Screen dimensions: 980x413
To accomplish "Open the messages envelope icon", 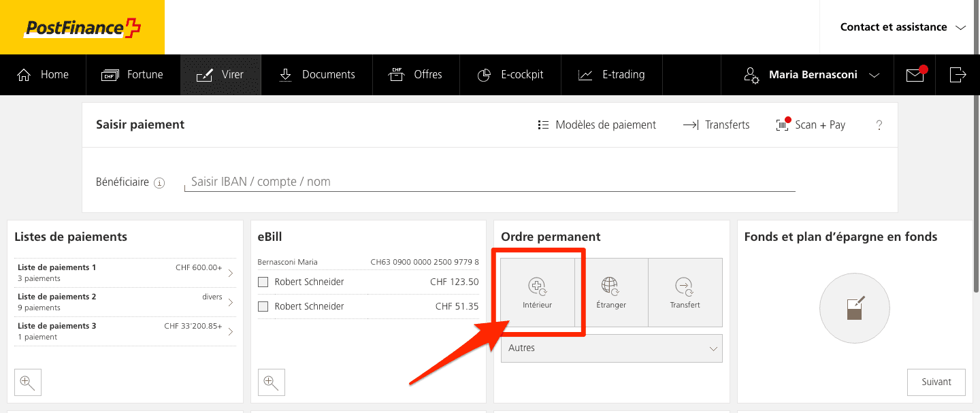I will (x=915, y=75).
